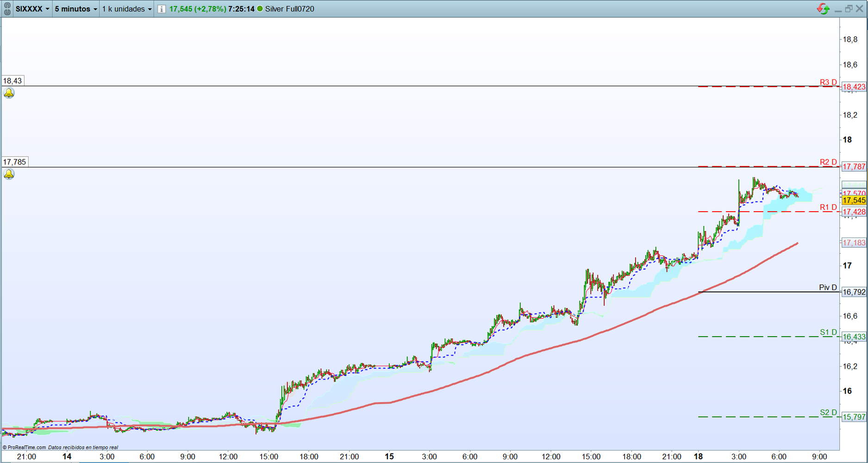Click the 18,423 price tag on axis
Screen dimensions: 868x463
pyautogui.click(x=854, y=87)
